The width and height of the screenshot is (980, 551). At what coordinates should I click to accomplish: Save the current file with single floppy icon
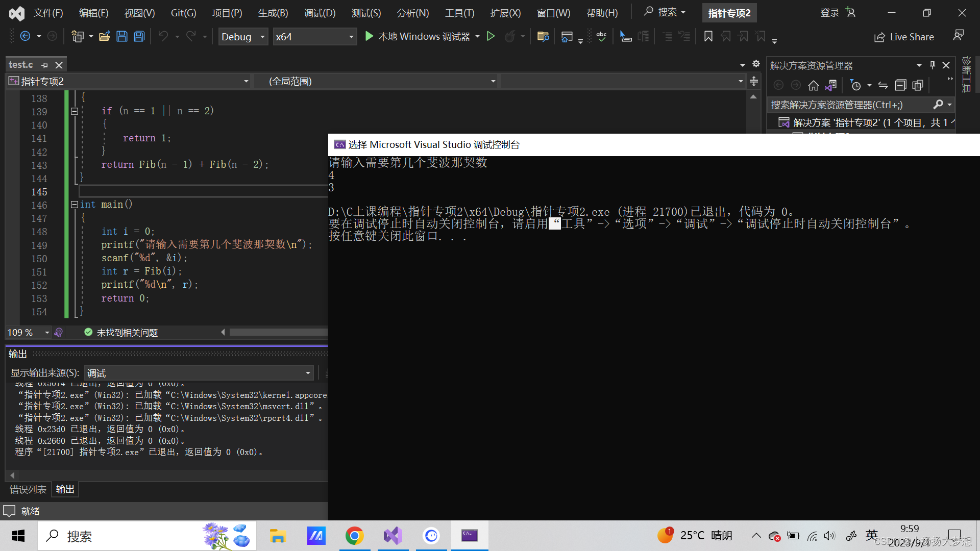coord(122,36)
